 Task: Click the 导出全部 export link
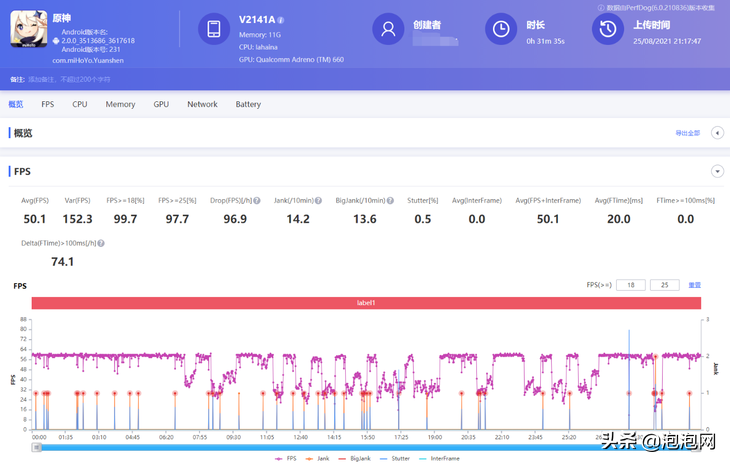[688, 133]
